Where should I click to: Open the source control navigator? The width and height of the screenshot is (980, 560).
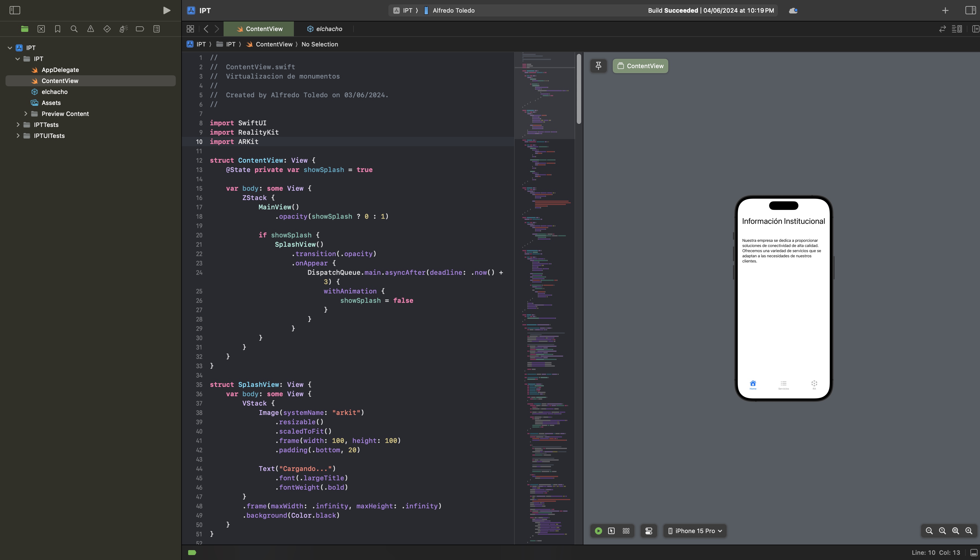click(x=41, y=29)
